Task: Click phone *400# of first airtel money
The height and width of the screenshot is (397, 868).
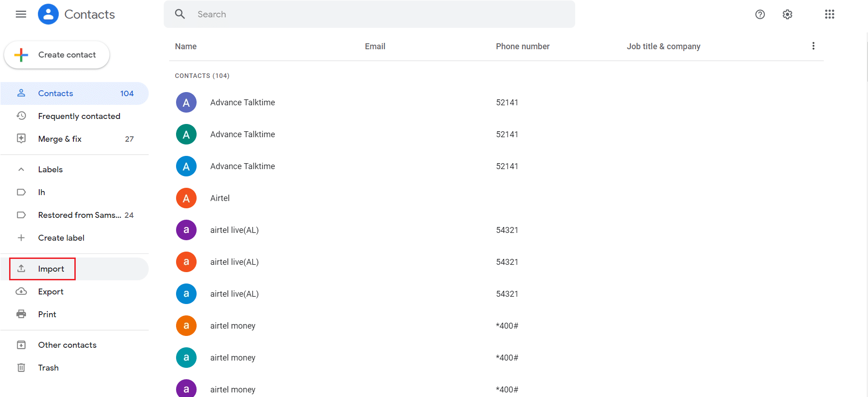Action: pos(507,326)
